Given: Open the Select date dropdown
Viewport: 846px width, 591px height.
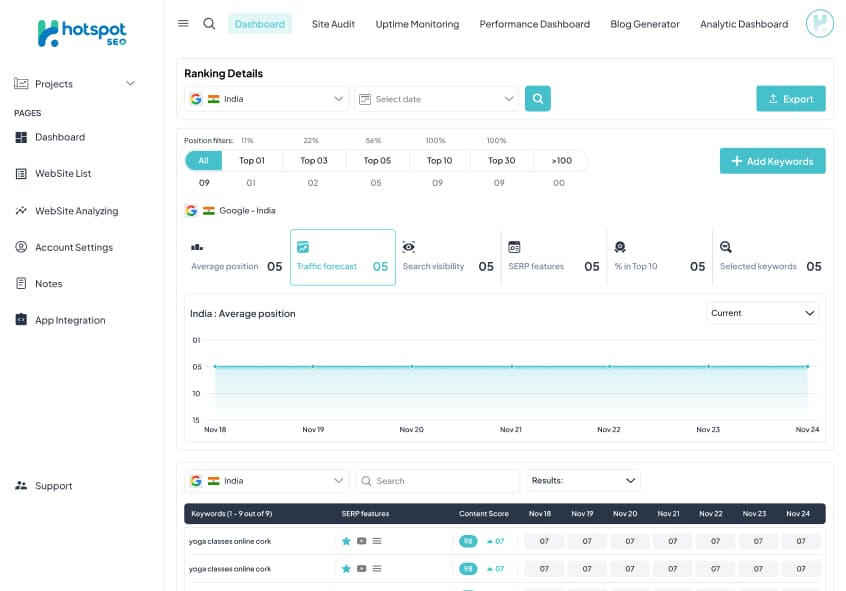Looking at the screenshot, I should click(436, 99).
